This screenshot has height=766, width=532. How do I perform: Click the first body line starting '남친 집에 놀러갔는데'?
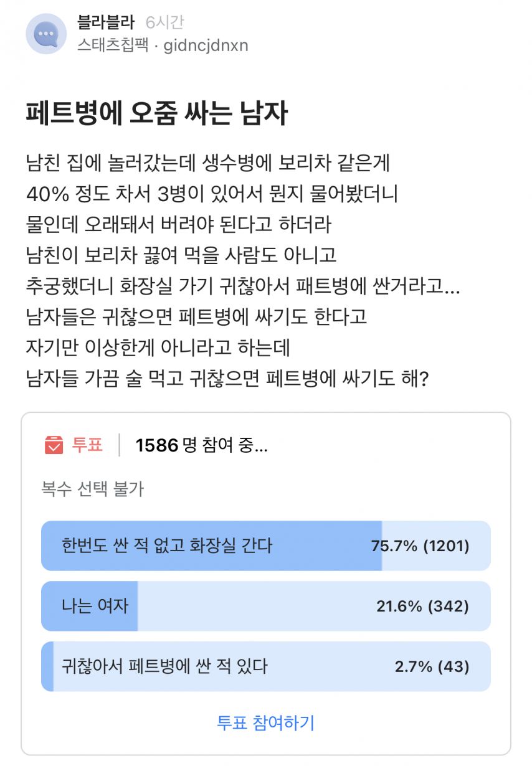(x=208, y=164)
